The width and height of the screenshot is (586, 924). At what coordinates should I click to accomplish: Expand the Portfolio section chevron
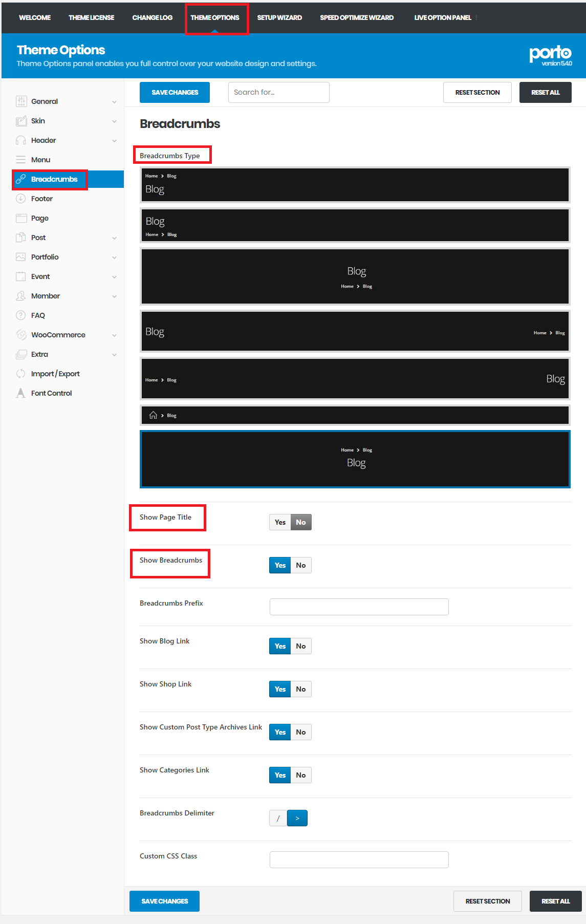[x=114, y=257]
